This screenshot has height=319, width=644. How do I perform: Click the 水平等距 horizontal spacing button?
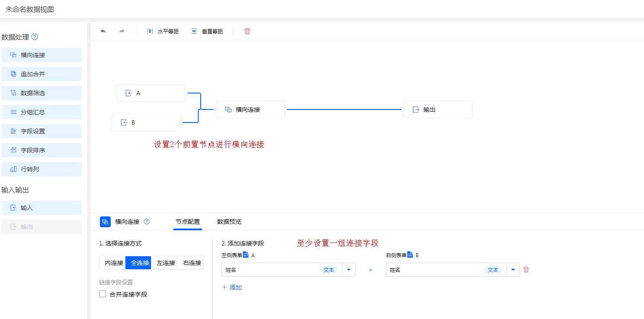pyautogui.click(x=163, y=31)
